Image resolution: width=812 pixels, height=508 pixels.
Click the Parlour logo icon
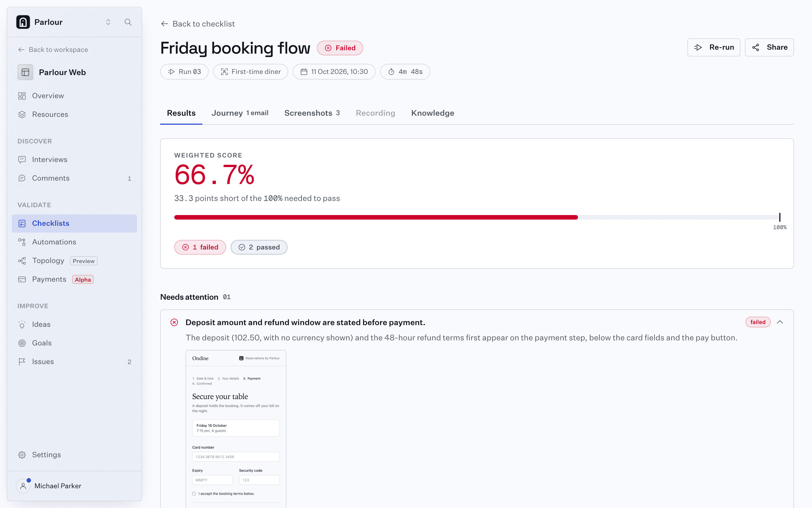point(23,22)
